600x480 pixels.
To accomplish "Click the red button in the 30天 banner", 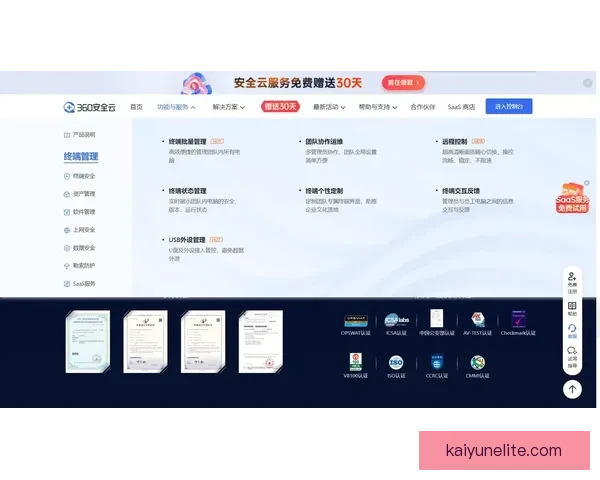I will coord(403,83).
